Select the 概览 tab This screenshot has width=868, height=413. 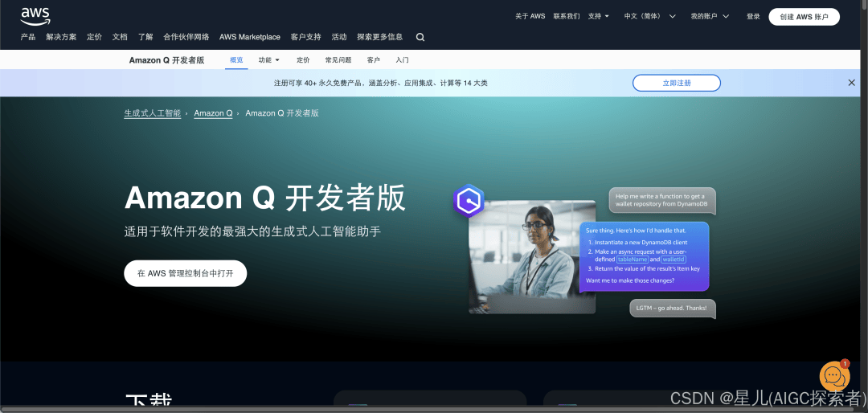[x=236, y=60]
